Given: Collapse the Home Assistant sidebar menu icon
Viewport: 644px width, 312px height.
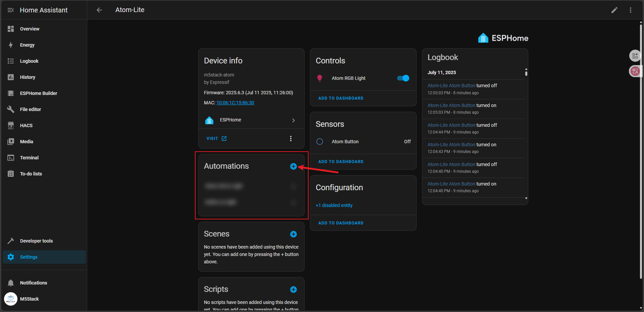Looking at the screenshot, I should 11,10.
